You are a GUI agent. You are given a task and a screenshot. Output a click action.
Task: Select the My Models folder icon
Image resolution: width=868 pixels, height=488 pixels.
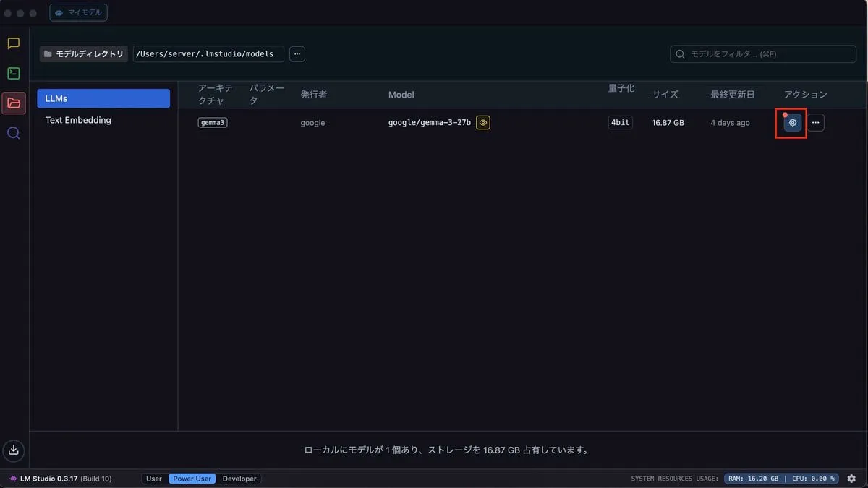(14, 103)
